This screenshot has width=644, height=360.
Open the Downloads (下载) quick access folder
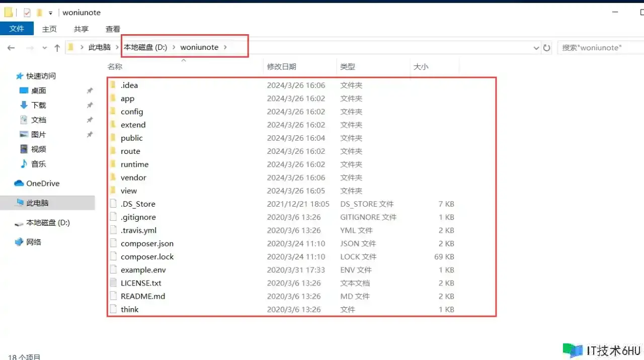38,105
